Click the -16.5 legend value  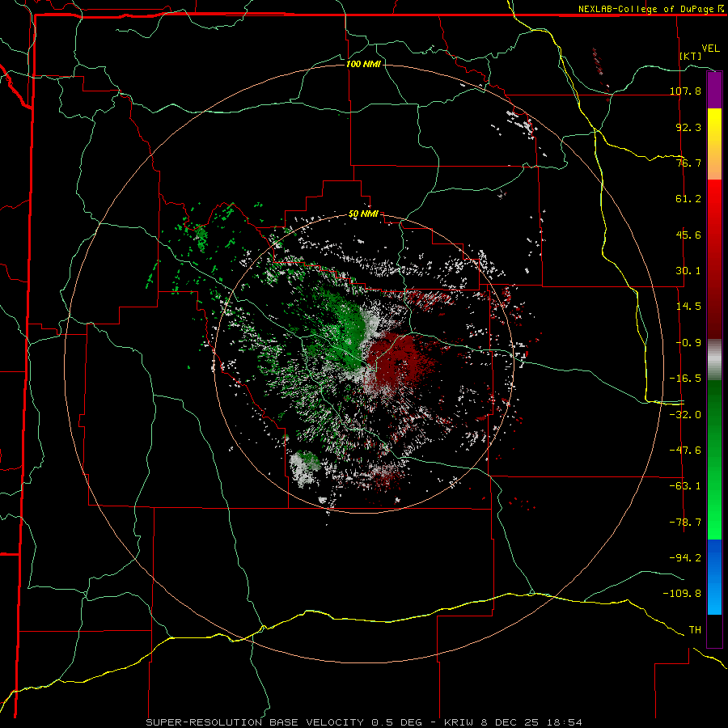tap(685, 379)
